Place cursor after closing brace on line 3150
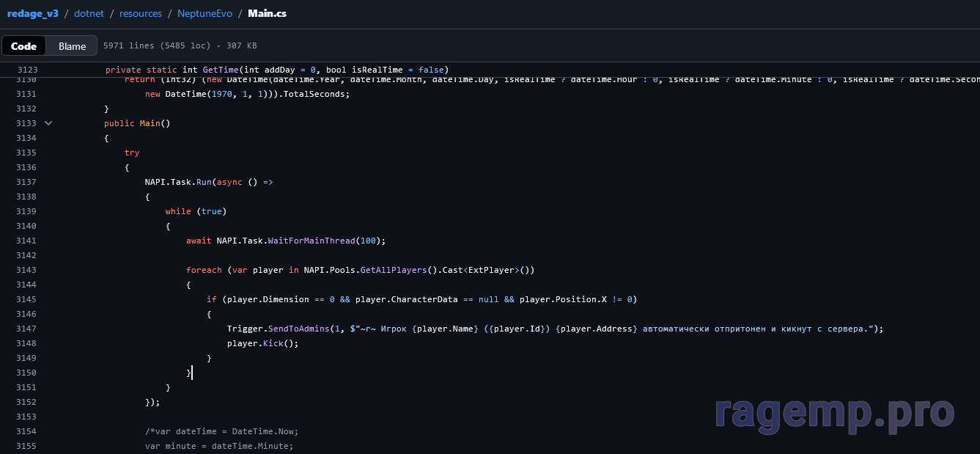 coord(192,373)
